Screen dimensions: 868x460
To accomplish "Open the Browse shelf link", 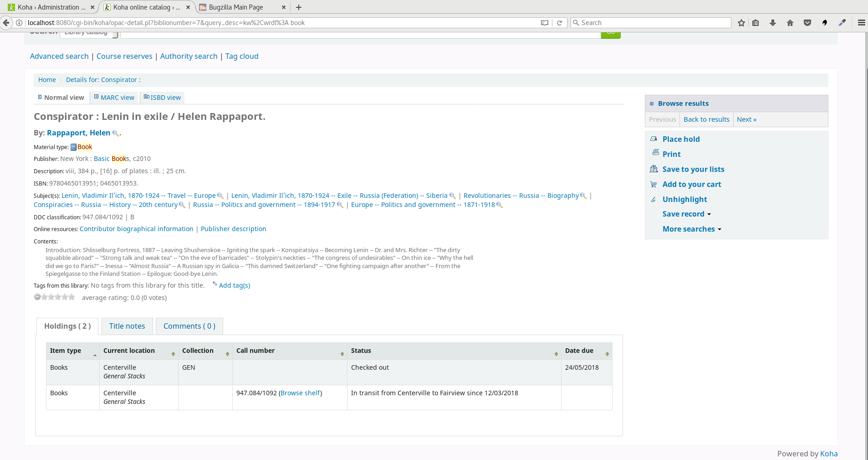I will click(x=301, y=393).
